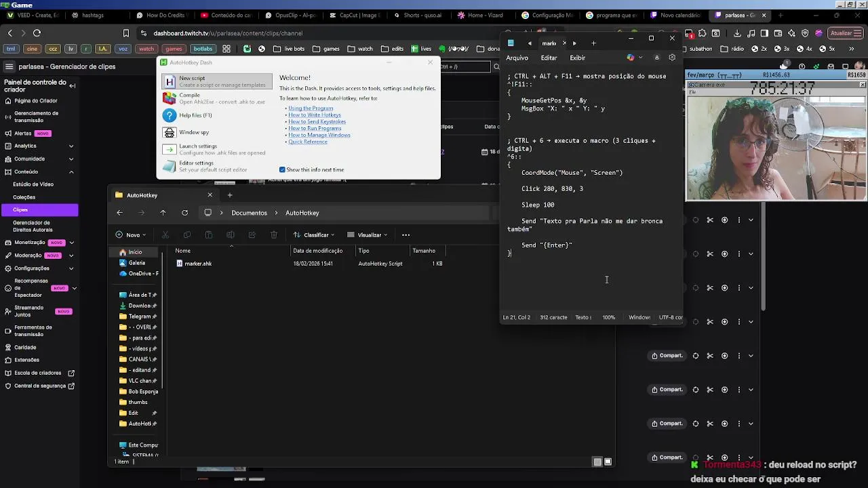868x488 pixels.
Task: Open Using the Program link
Action: coord(311,108)
